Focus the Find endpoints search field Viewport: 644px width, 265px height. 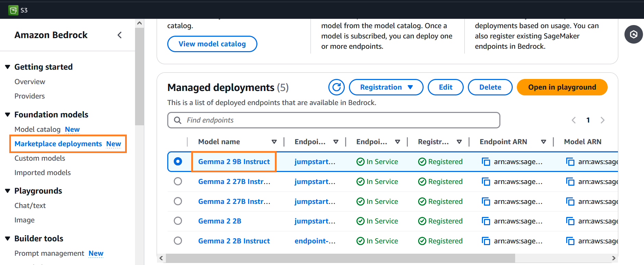tap(333, 120)
